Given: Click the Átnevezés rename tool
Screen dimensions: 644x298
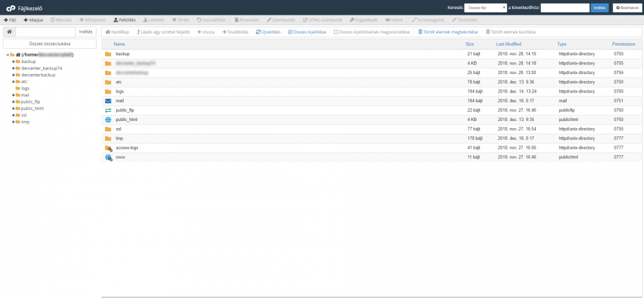Looking at the screenshot, I should pyautogui.click(x=247, y=20).
